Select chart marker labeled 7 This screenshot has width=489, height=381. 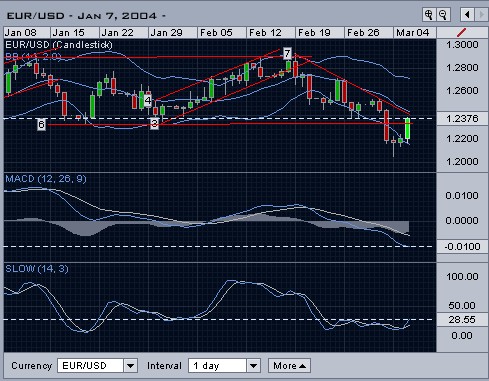coord(287,53)
